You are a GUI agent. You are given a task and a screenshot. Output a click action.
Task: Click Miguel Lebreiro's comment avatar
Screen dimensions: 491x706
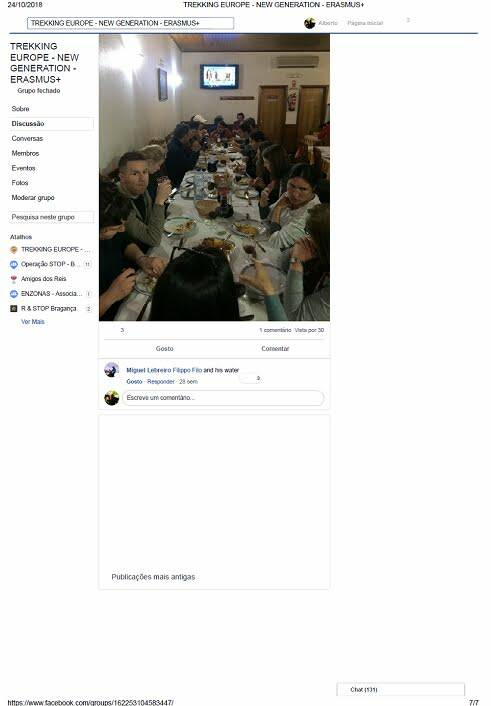click(x=111, y=370)
